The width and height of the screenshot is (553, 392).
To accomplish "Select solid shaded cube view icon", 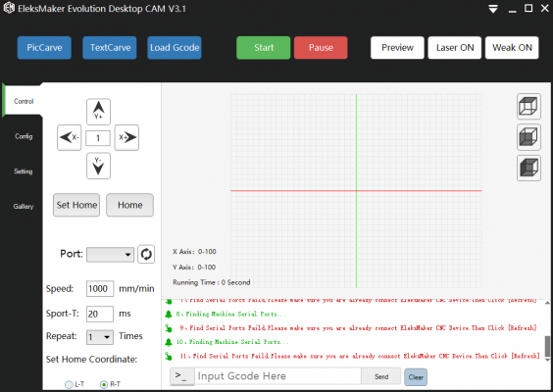I will (x=528, y=168).
